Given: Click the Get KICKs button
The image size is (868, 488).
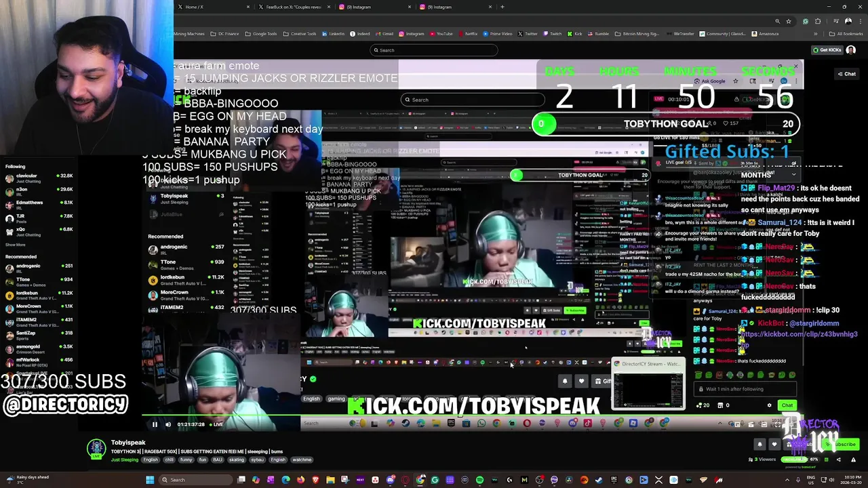Looking at the screenshot, I should 827,50.
